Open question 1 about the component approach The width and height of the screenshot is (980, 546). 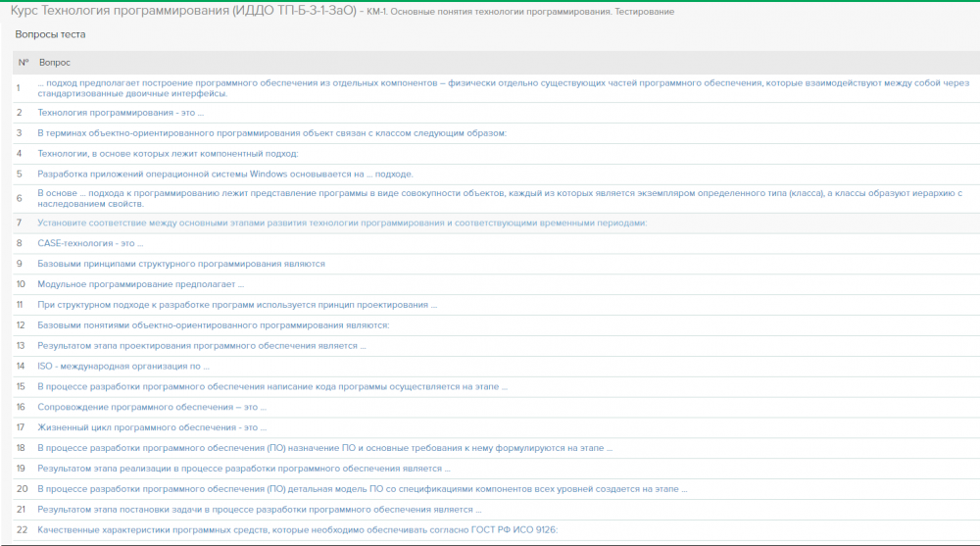coord(504,88)
